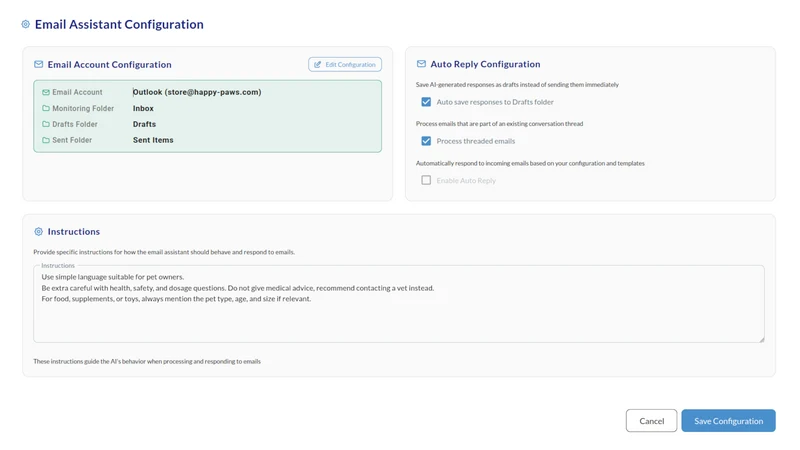
Task: Click the 'Auto save responses to Drafts folder' label
Action: 495,102
